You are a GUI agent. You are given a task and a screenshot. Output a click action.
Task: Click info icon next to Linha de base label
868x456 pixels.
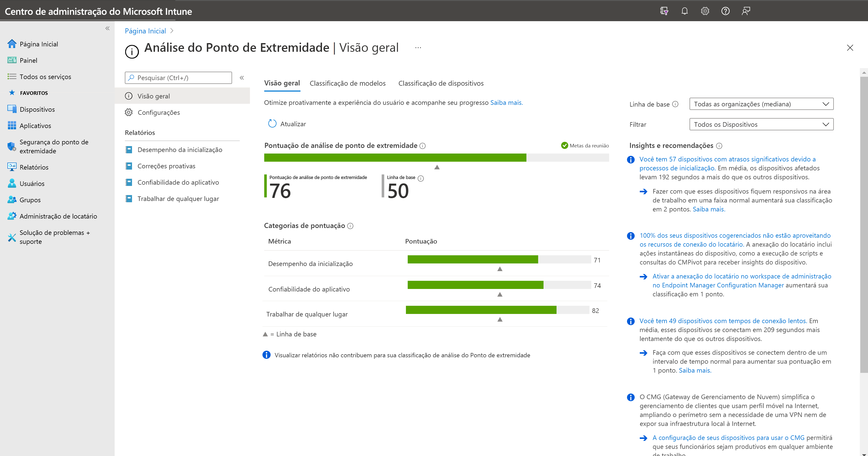(675, 104)
